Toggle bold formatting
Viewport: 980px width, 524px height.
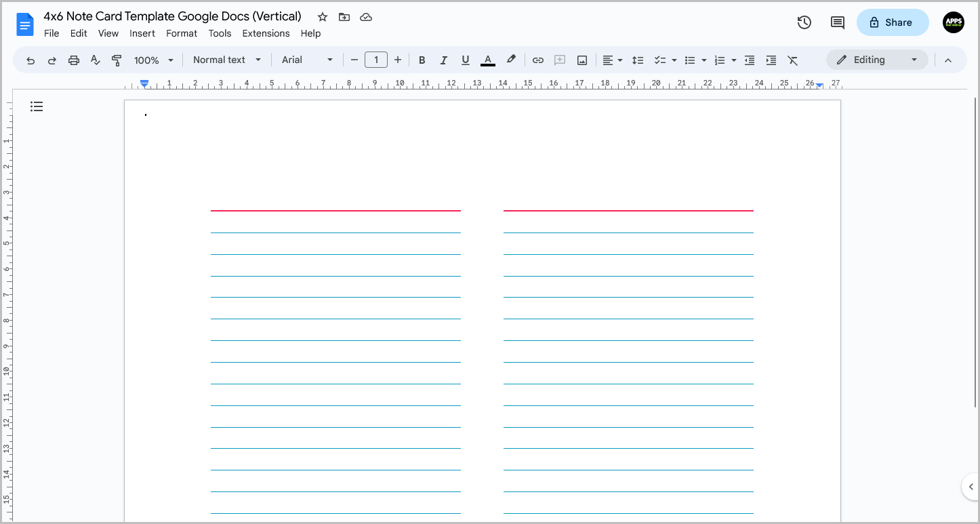tap(422, 60)
